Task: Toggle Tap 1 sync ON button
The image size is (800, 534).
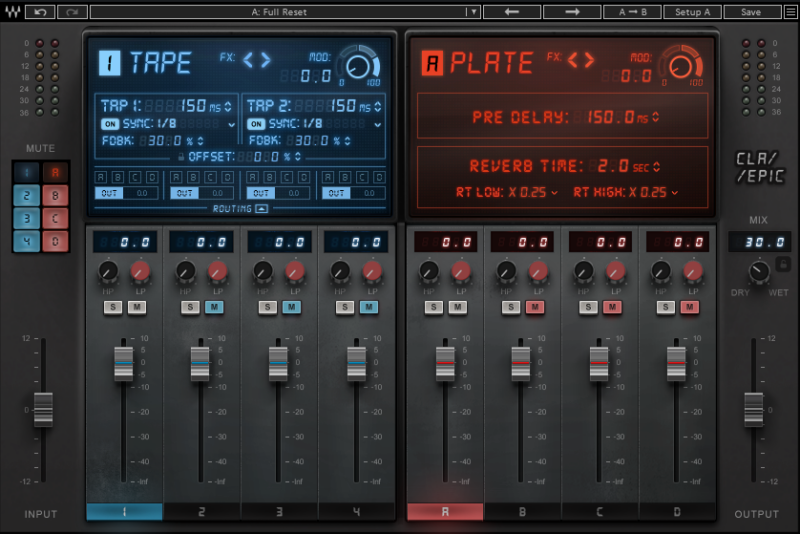Action: tap(109, 124)
